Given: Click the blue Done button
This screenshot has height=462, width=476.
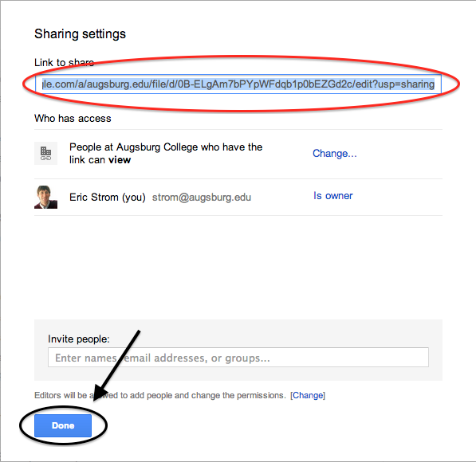Looking at the screenshot, I should [x=63, y=425].
